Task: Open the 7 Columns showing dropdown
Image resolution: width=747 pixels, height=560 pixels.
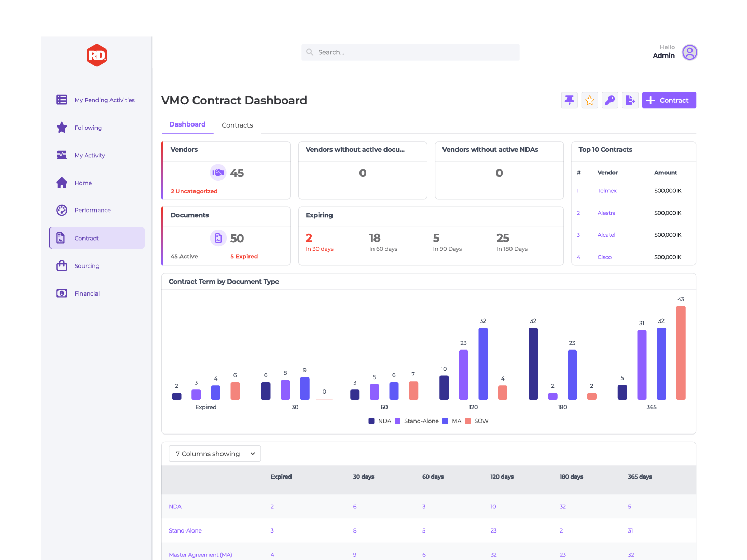Action: pos(214,453)
